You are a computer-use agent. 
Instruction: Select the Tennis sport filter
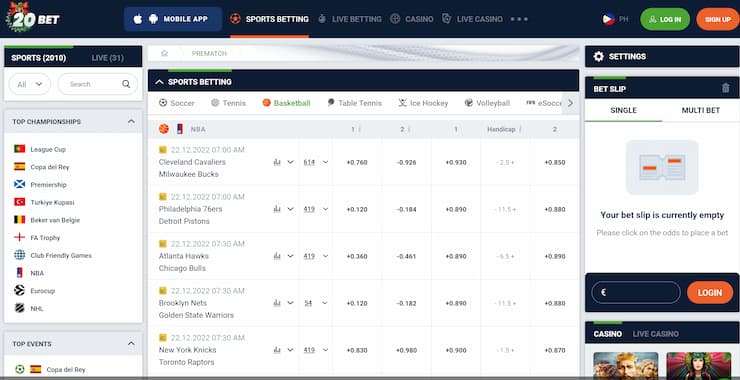click(228, 103)
